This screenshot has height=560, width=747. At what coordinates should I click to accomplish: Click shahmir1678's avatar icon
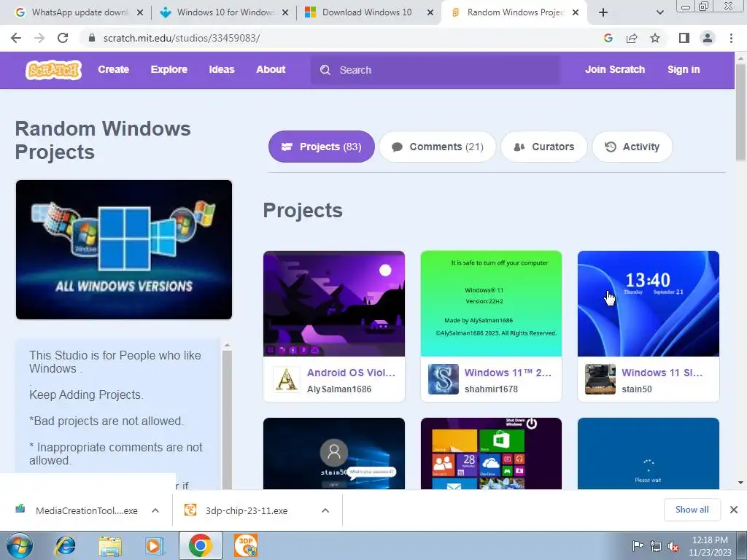click(x=444, y=379)
